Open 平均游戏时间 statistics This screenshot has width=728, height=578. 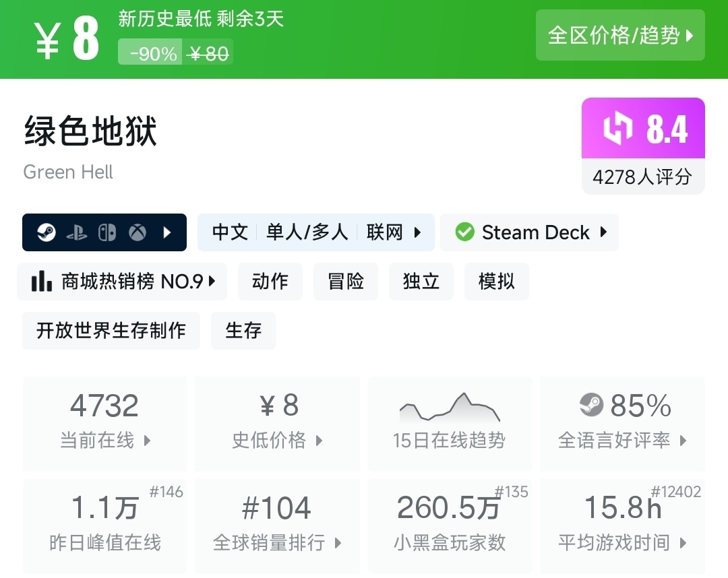tap(622, 525)
